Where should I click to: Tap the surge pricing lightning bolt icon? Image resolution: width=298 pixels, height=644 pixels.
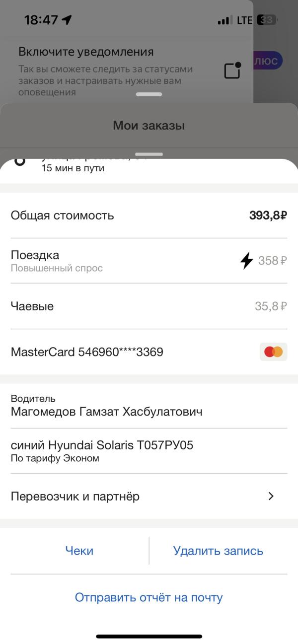[246, 260]
